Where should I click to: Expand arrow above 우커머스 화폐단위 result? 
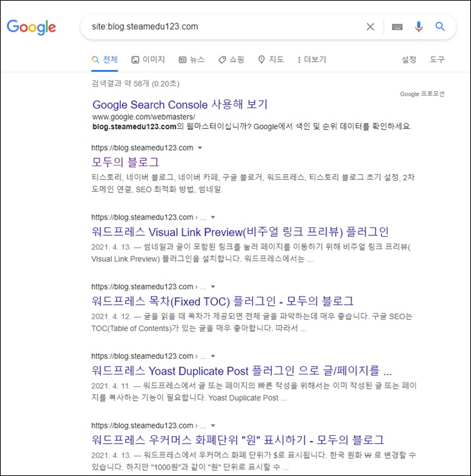point(213,426)
